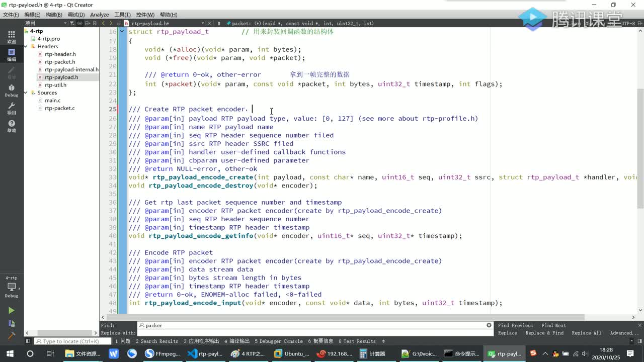Open the file explorer (文件资源) taskbar item
The width and height of the screenshot is (644, 362).
point(83,353)
